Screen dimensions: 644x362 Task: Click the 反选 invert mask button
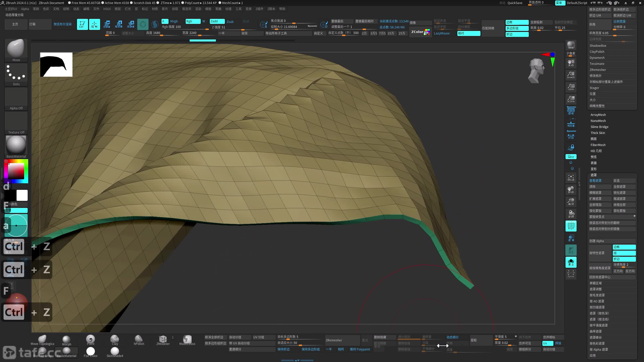(x=624, y=181)
